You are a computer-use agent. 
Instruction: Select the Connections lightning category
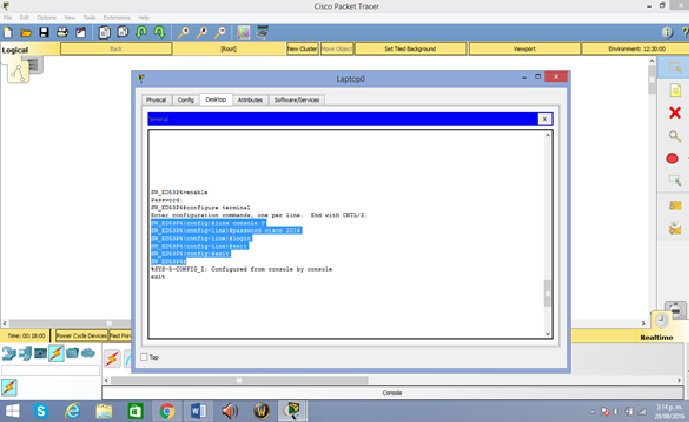coord(57,353)
